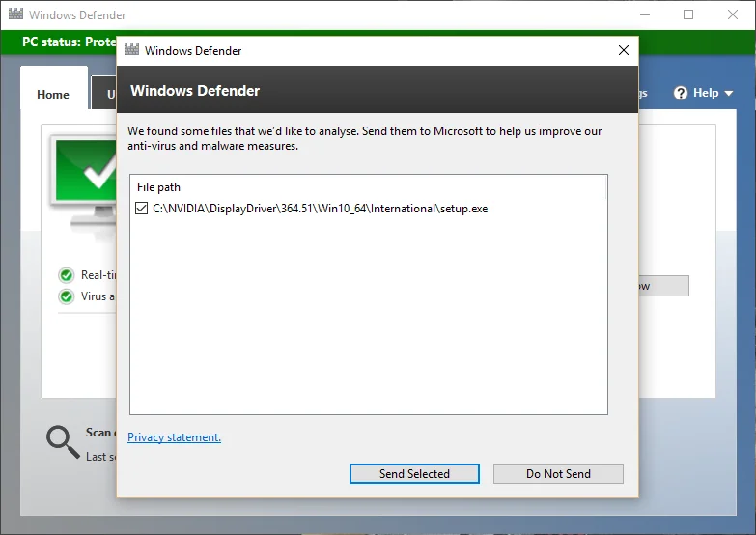Uncheck the setup.exe file path checkbox
Screen dimensions: 756x535
141,209
